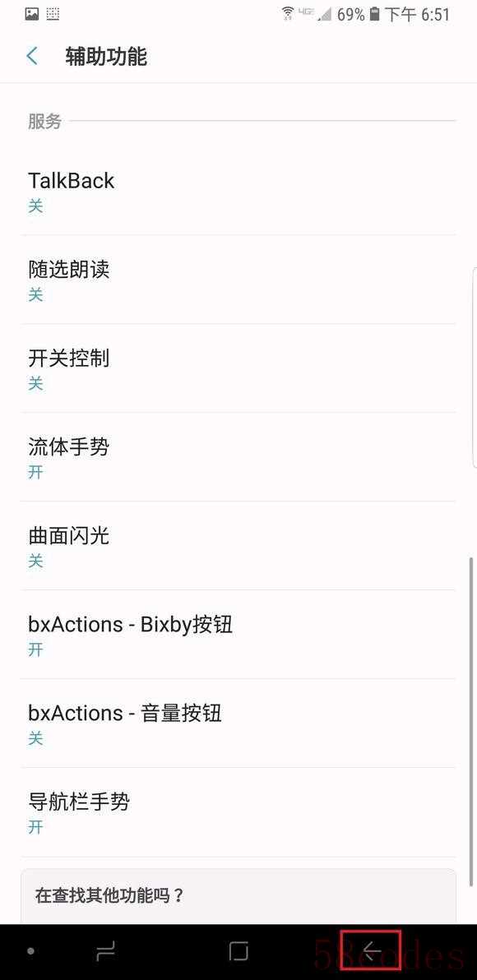Tap the Wi-Fi icon in status bar
Image resolution: width=477 pixels, height=980 pixels.
point(288,14)
